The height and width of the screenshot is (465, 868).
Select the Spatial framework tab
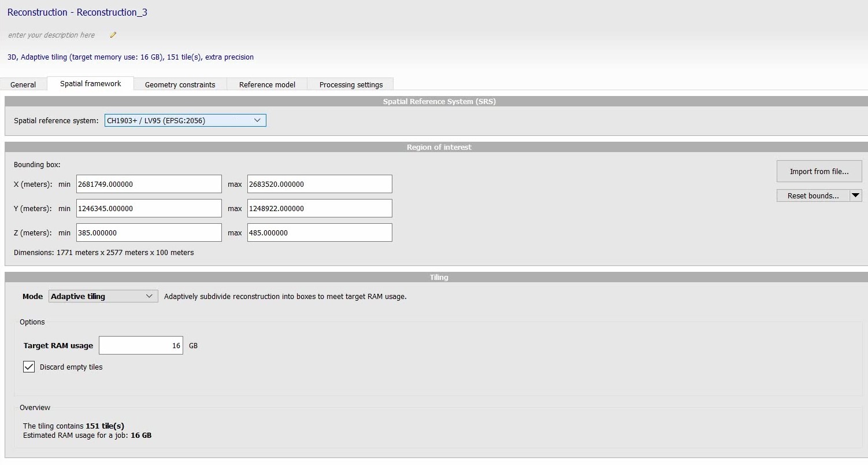[90, 84]
